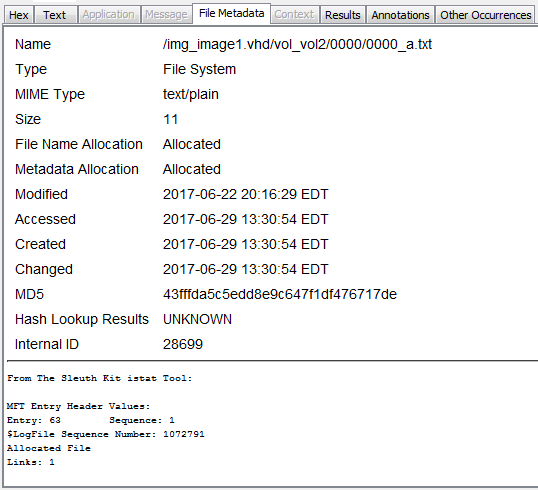This screenshot has width=538, height=490.
Task: Click the $LogFile Sequence Number line
Action: [106, 434]
